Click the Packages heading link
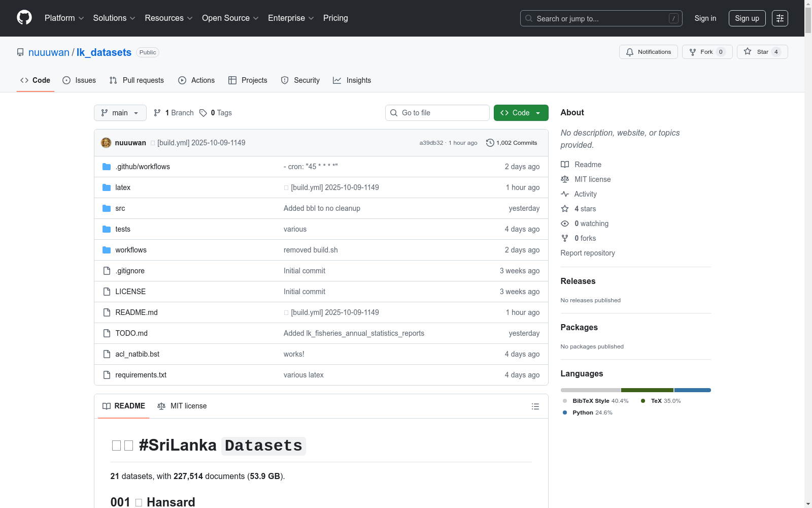 click(579, 328)
